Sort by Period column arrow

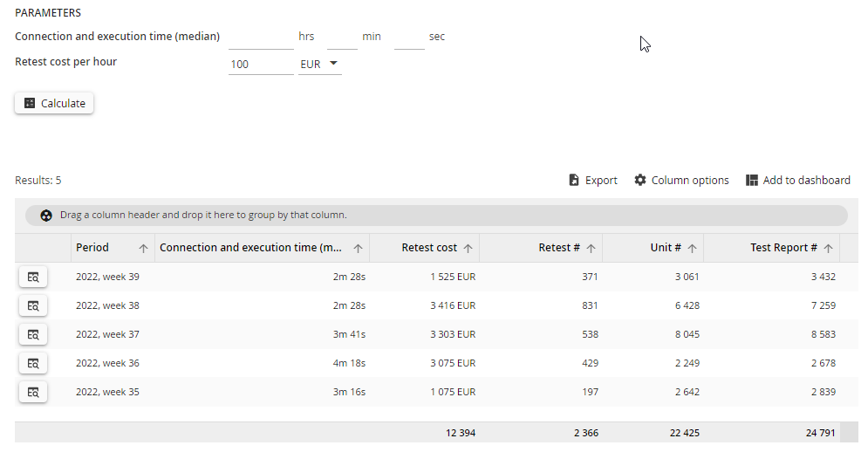[143, 249]
